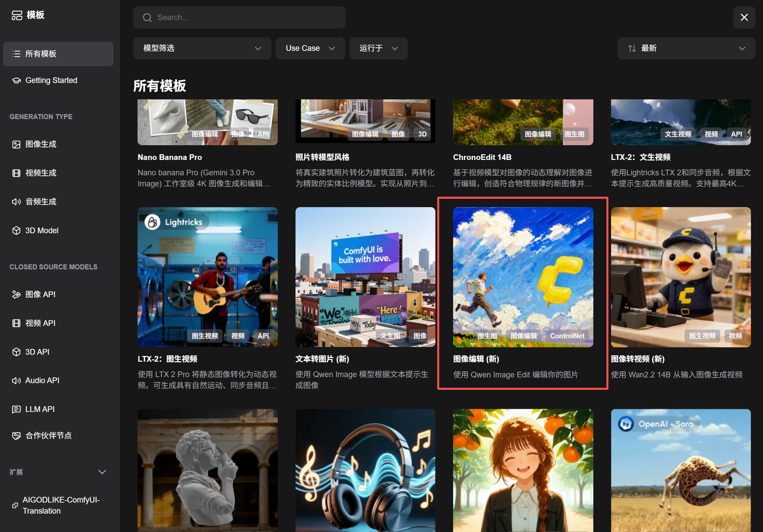Click the 音频生成 speaker icon

pyautogui.click(x=16, y=202)
